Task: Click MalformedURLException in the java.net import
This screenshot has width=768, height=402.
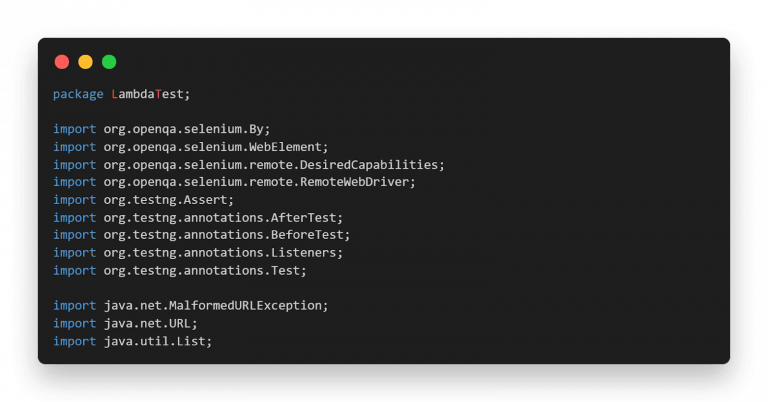Action: 245,306
